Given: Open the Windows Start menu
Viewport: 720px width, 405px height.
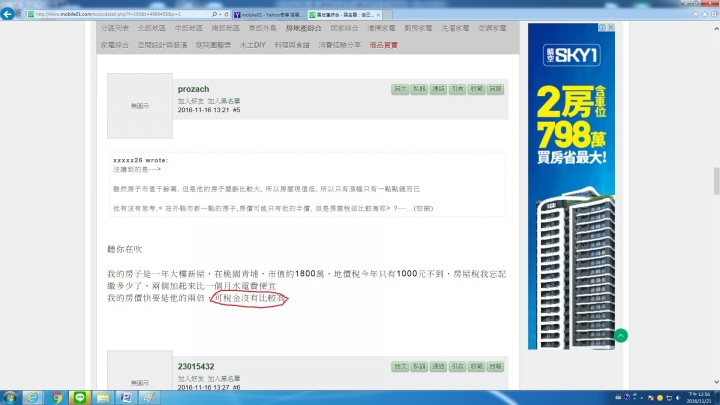Looking at the screenshot, I should 10,398.
